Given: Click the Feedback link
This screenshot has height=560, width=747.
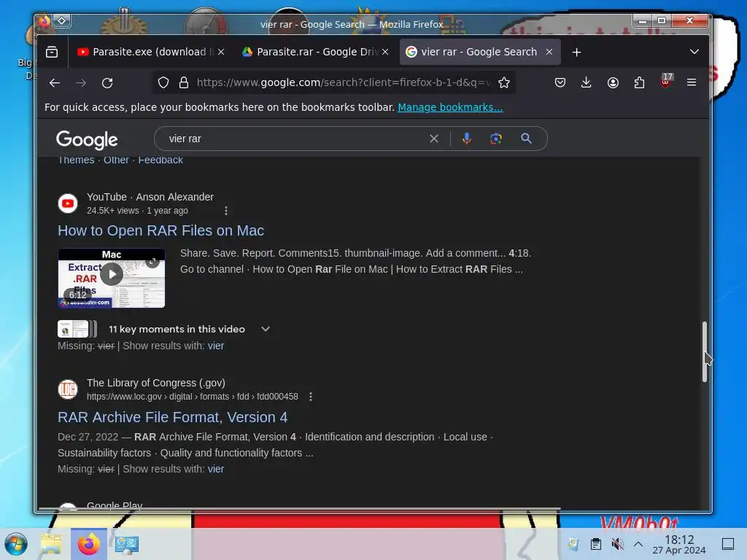Looking at the screenshot, I should [160, 160].
